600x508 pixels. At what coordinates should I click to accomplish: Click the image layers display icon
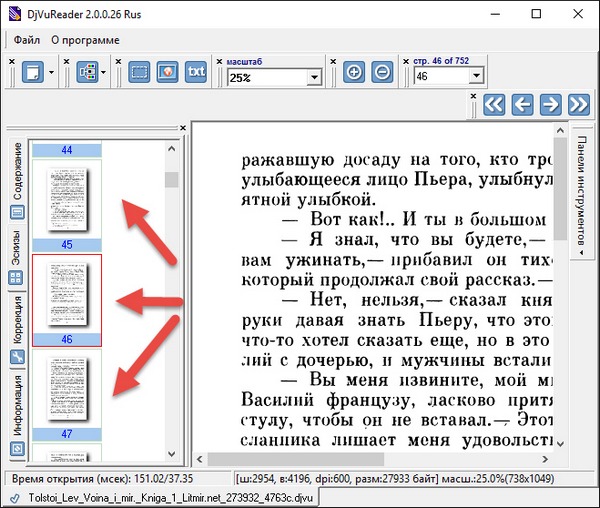click(x=87, y=72)
